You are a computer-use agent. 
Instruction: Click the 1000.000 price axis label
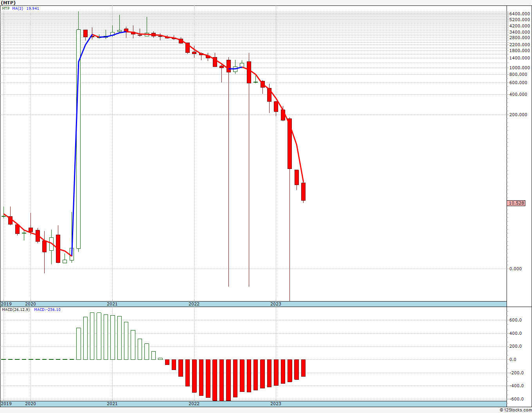coord(519,68)
